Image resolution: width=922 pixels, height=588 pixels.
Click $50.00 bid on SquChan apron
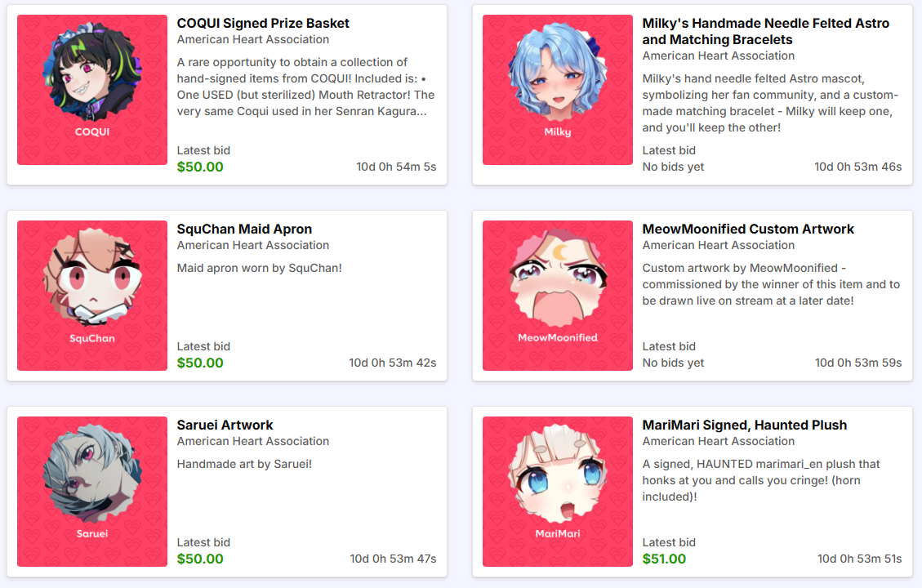200,363
